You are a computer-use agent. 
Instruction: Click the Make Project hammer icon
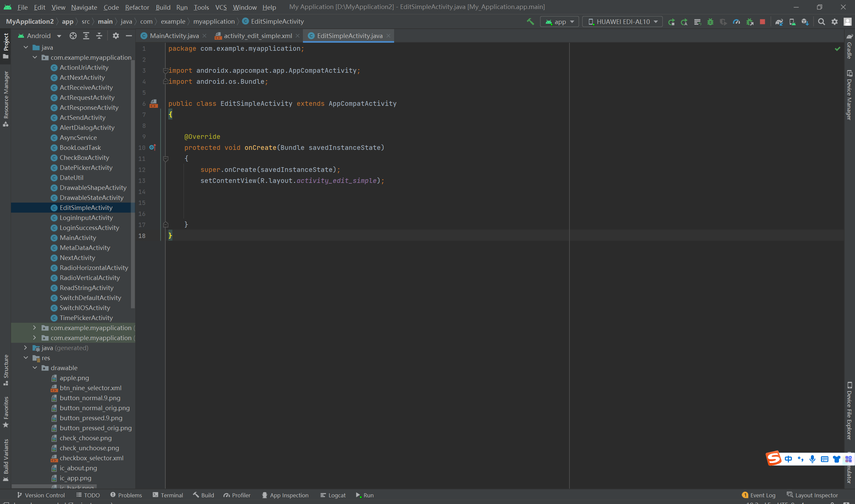click(530, 22)
